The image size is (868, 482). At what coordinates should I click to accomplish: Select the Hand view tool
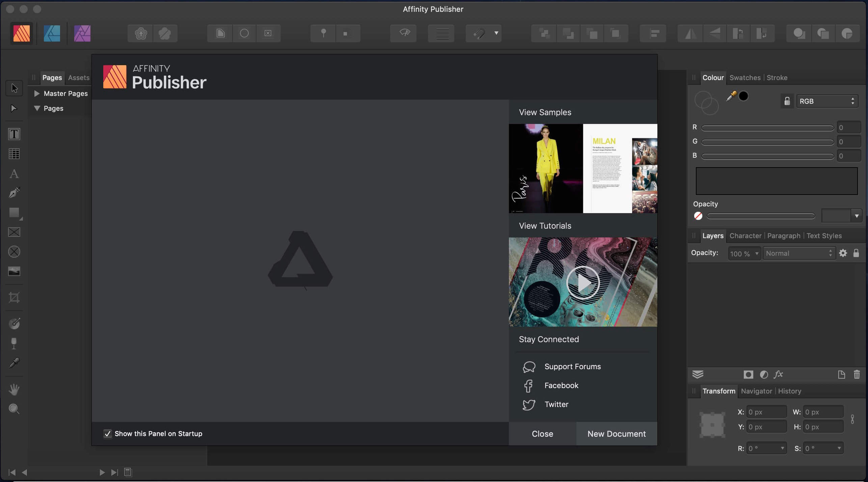pos(14,389)
